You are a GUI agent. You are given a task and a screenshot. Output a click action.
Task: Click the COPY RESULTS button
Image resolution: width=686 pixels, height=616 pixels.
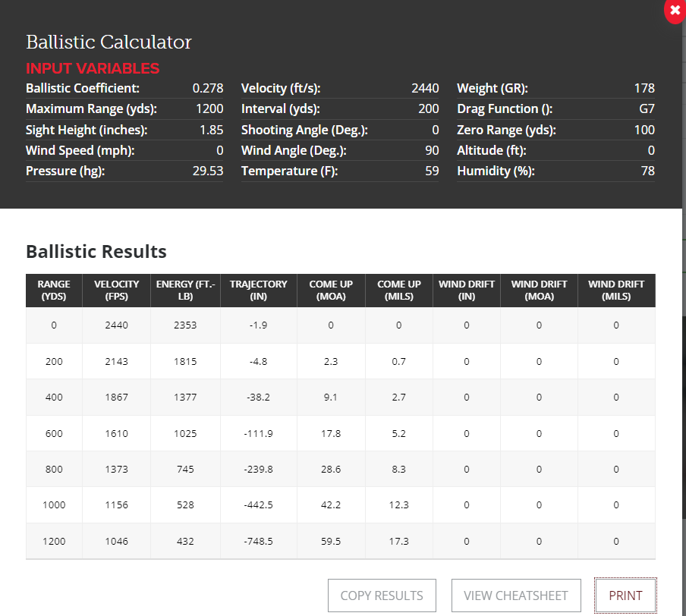[382, 596]
